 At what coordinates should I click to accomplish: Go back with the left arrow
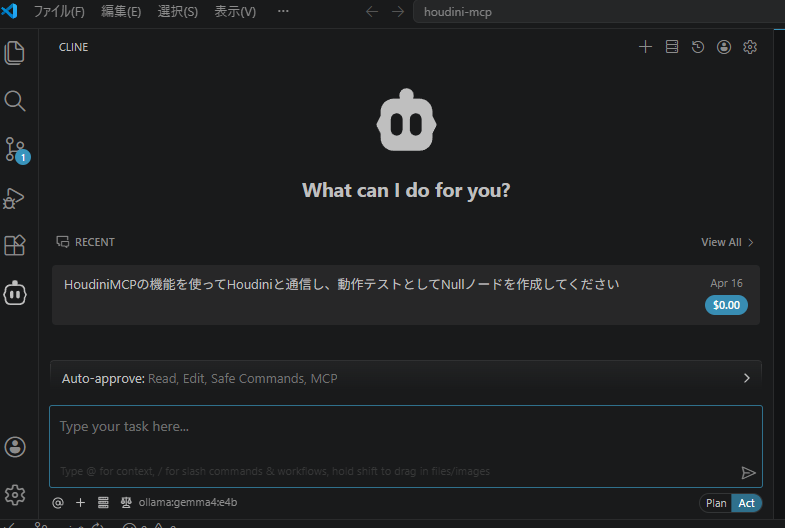371,12
